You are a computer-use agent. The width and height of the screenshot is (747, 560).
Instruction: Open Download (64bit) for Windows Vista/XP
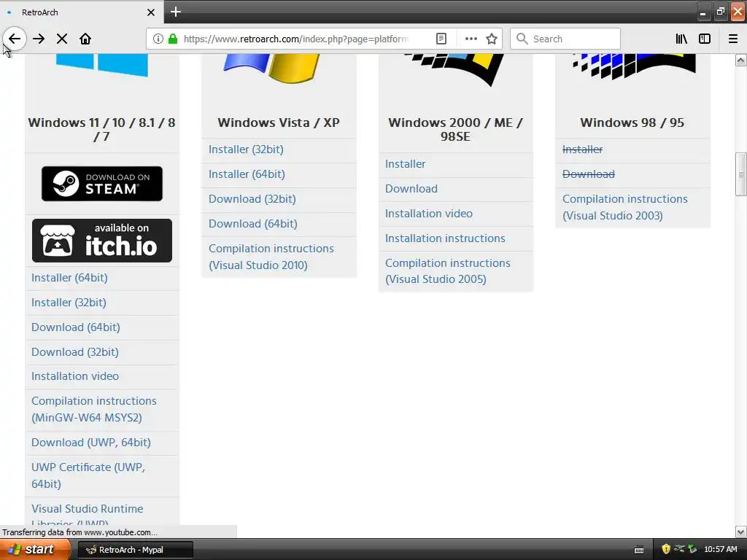click(253, 224)
